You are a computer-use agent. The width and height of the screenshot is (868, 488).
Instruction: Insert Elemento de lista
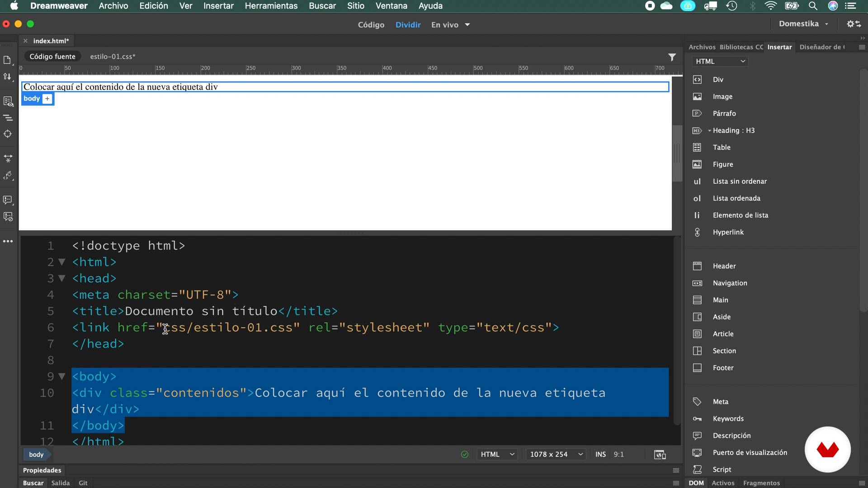click(x=741, y=215)
